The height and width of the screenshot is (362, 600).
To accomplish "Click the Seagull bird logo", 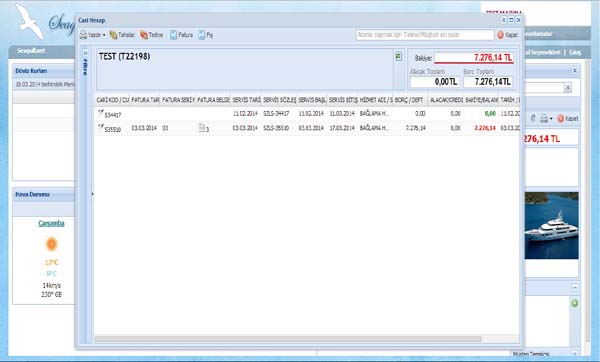I will (30, 21).
